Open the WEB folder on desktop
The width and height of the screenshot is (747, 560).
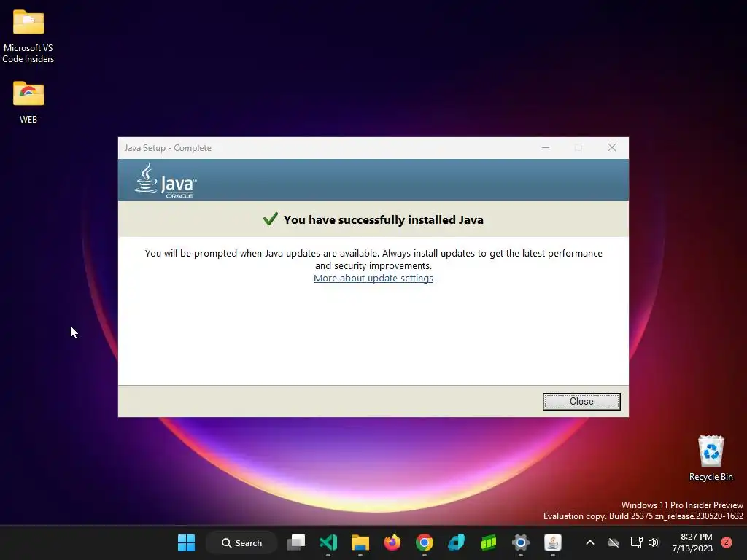coord(28,102)
